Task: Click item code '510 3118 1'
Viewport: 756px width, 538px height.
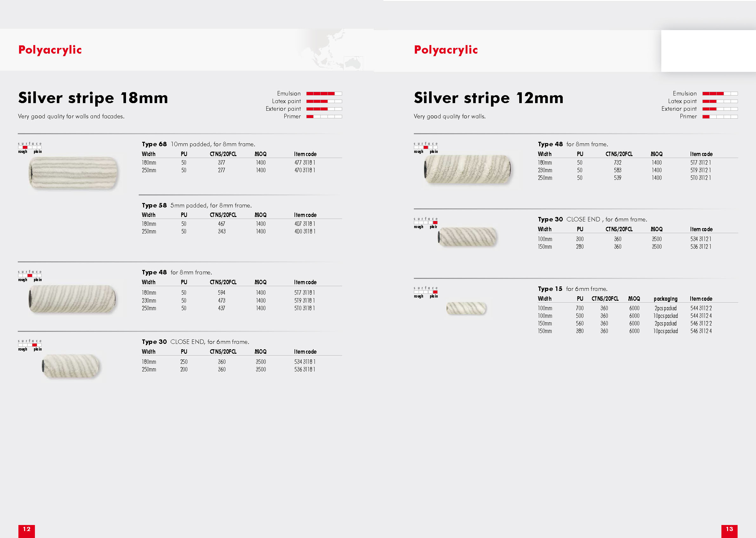Action: [305, 308]
